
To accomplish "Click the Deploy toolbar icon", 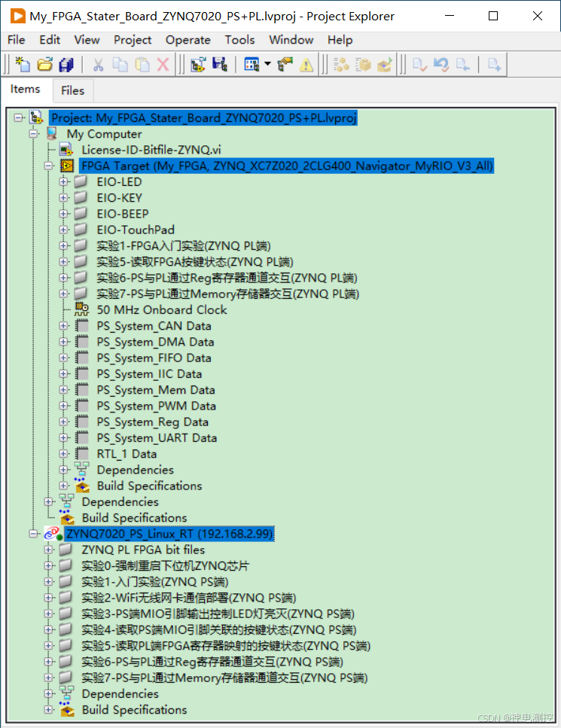I will point(385,64).
